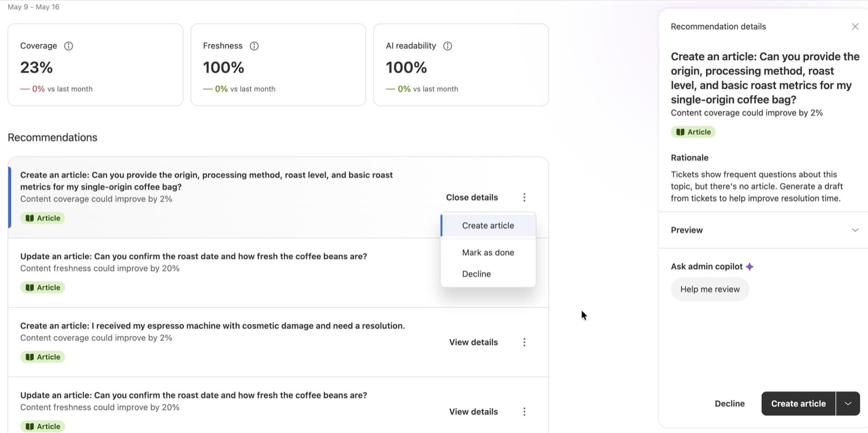This screenshot has width=868, height=433.
Task: Click the Coverage 23% value
Action: (x=36, y=67)
